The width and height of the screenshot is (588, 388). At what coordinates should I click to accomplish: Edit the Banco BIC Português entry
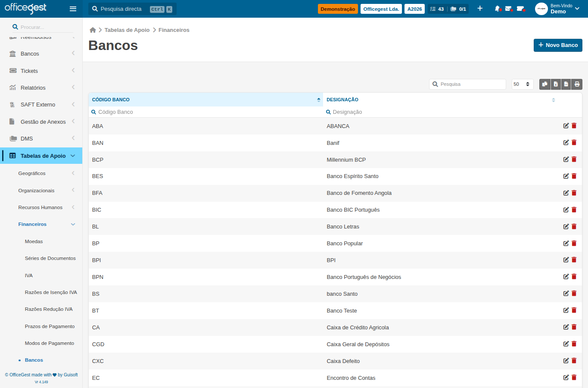(566, 210)
